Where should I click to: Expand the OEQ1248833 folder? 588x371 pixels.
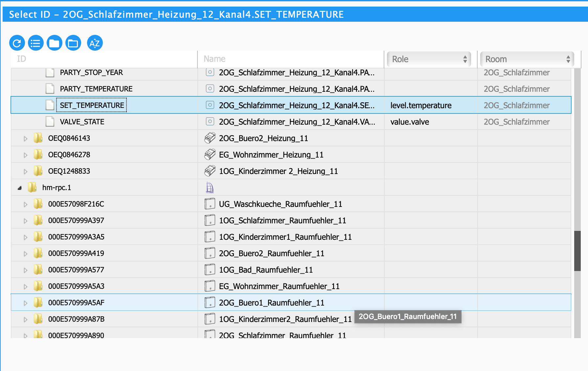pyautogui.click(x=25, y=171)
